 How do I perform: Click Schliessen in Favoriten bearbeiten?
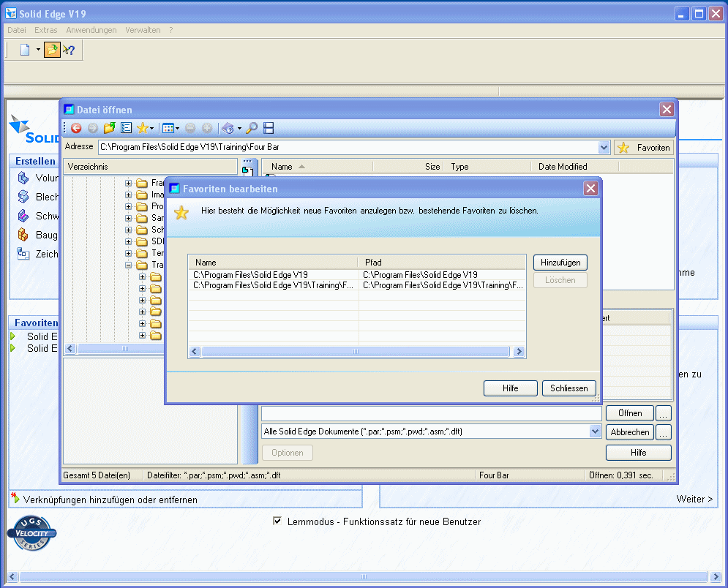coord(568,388)
